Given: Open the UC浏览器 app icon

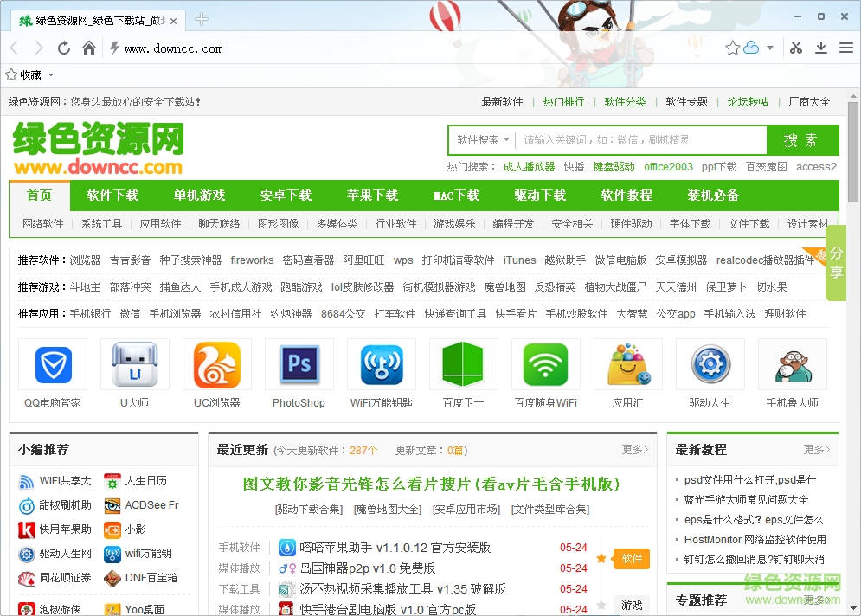Looking at the screenshot, I should click(x=217, y=364).
